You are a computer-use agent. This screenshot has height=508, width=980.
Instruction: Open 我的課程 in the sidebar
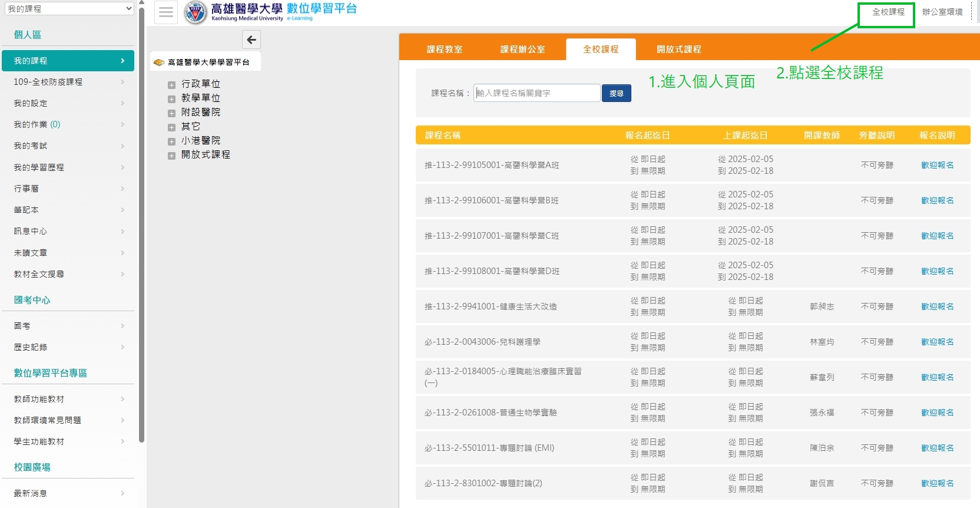68,61
